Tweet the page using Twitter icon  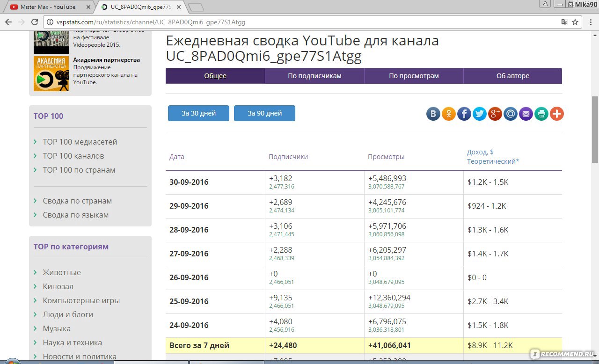[480, 114]
